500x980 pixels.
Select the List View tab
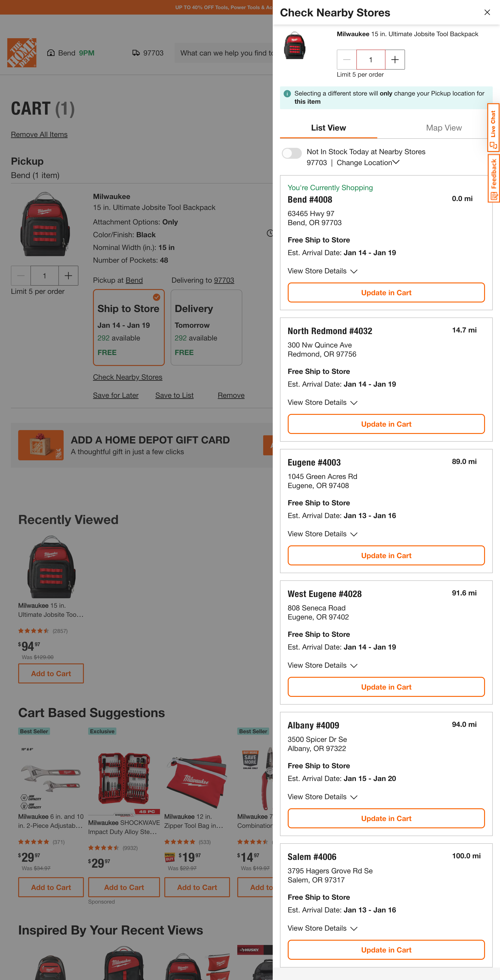click(328, 128)
